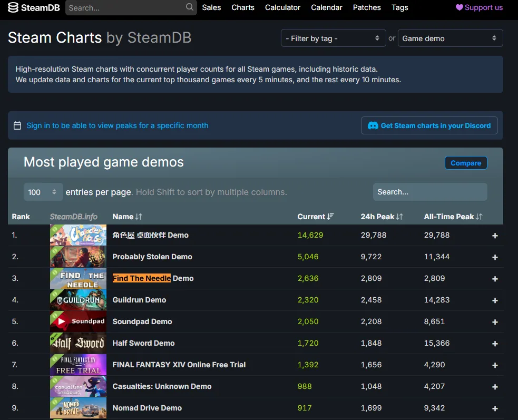
Task: Open the Soundpad Demo name link
Action: (x=142, y=321)
